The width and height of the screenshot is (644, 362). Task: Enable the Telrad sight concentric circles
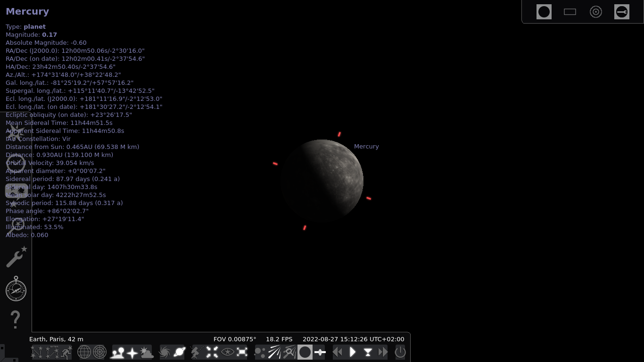point(595,12)
